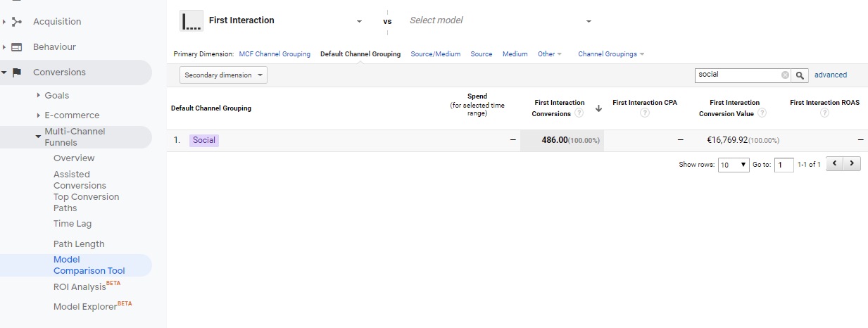The height and width of the screenshot is (328, 868).
Task: Open the Select model comparison dropdown
Action: point(589,21)
